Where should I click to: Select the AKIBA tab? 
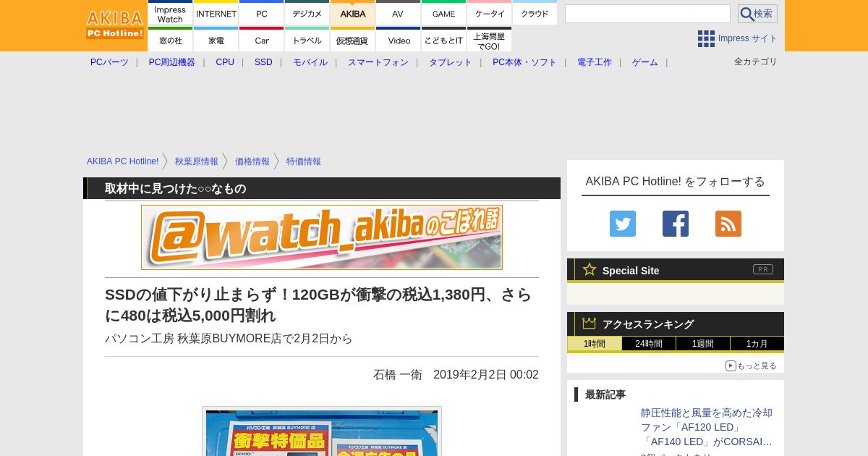[353, 13]
